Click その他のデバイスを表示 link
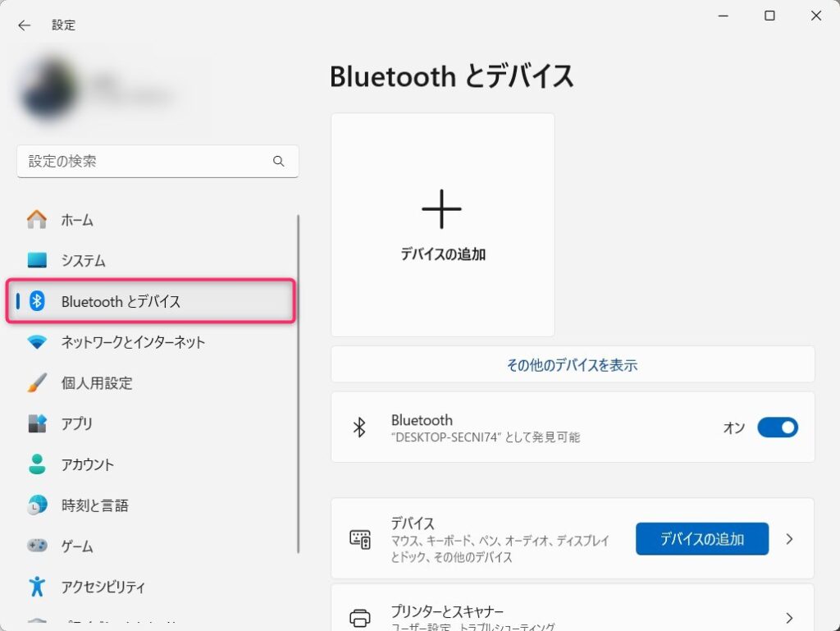Screen dimensions: 840x631 572,365
